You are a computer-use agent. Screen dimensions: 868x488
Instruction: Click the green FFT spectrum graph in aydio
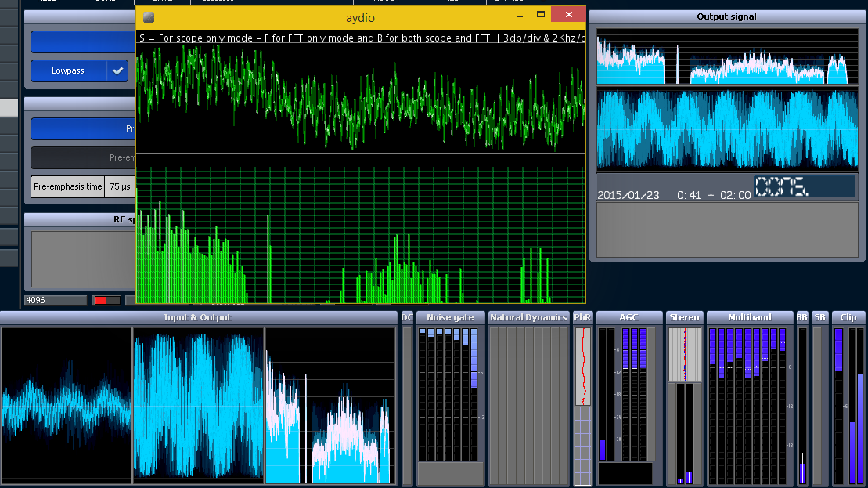point(361,235)
